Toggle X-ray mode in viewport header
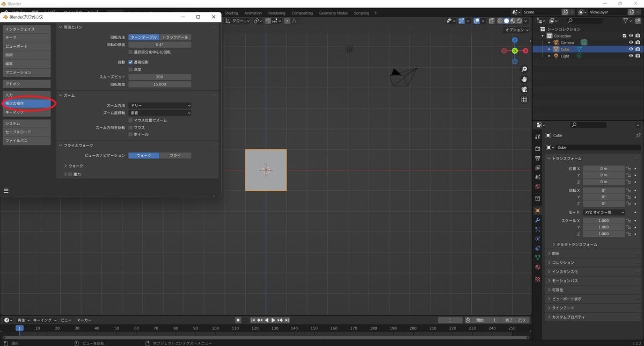Image resolution: width=644 pixels, height=346 pixels. [492, 21]
